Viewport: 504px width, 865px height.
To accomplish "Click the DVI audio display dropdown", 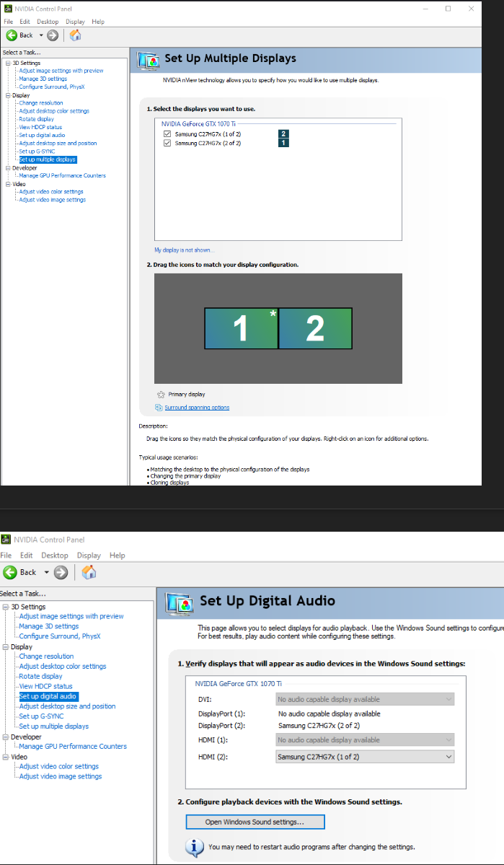I will click(x=365, y=699).
